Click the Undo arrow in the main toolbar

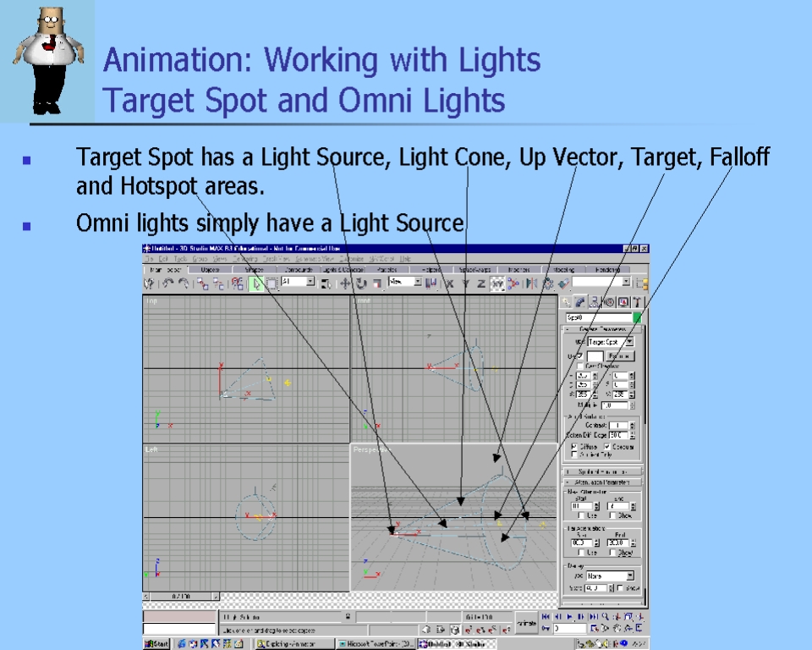(167, 284)
